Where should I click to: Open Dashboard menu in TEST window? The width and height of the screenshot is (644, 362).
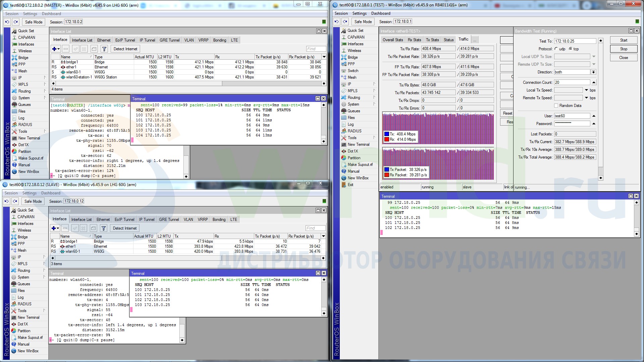381,13
